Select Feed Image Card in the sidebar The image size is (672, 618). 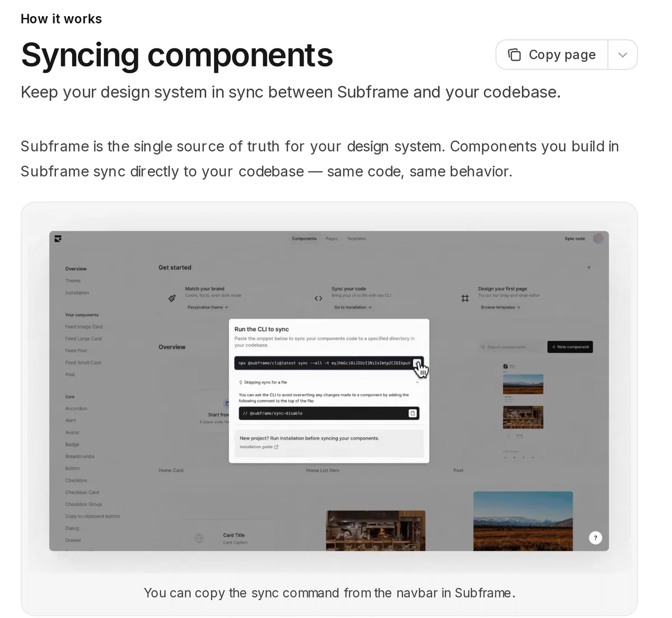83,327
